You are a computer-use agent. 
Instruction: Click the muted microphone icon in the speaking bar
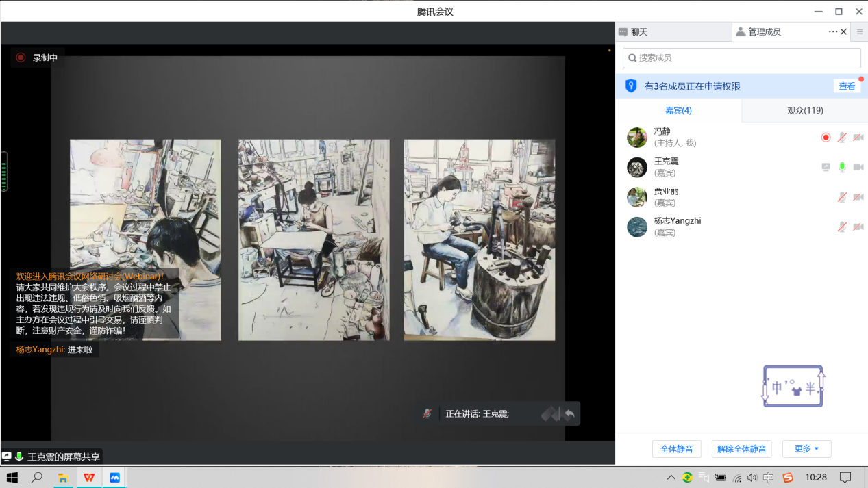click(427, 413)
